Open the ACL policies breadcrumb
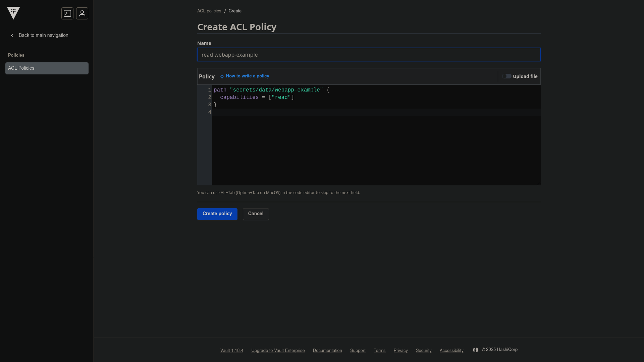 click(x=209, y=11)
